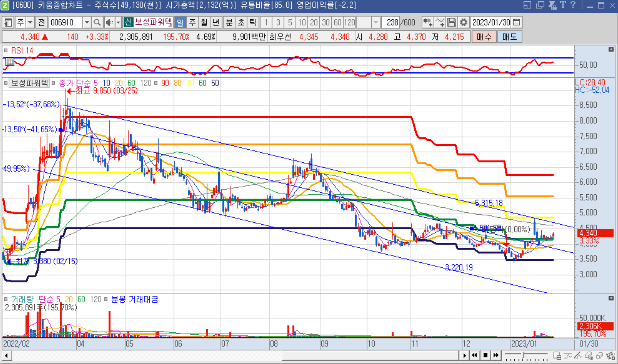
Task: Select the 5 interval button
Action: (x=290, y=23)
